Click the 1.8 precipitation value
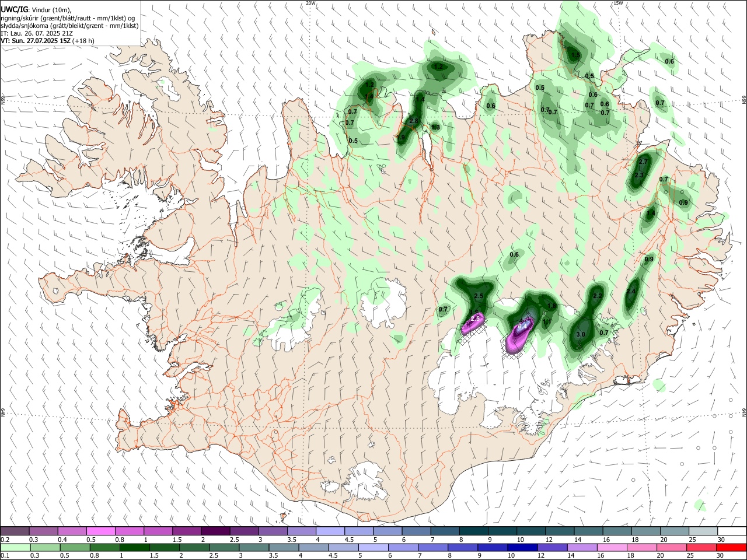The height and width of the screenshot is (560, 747). [551, 306]
